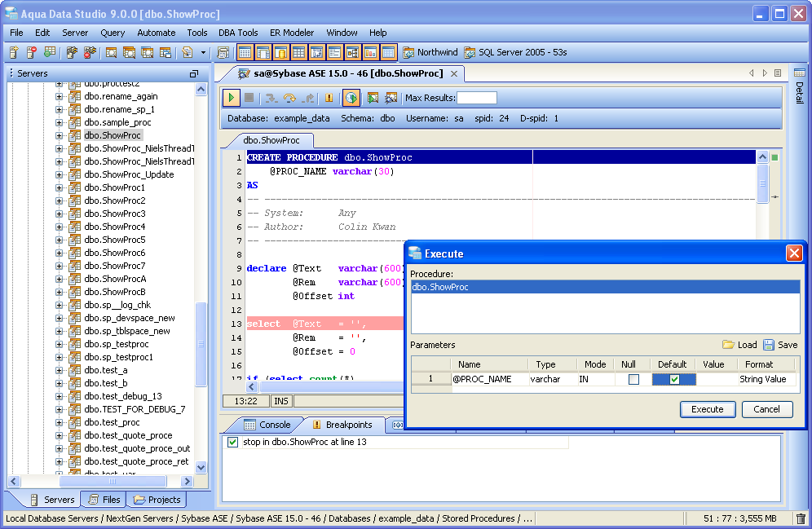Uncheck breakpoint at dbo.ShowProc line 13

233,442
